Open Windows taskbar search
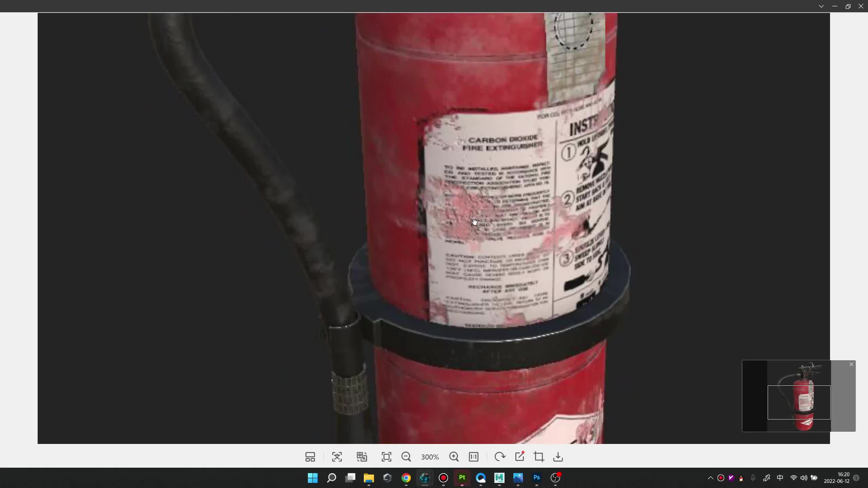868x488 pixels. click(331, 478)
